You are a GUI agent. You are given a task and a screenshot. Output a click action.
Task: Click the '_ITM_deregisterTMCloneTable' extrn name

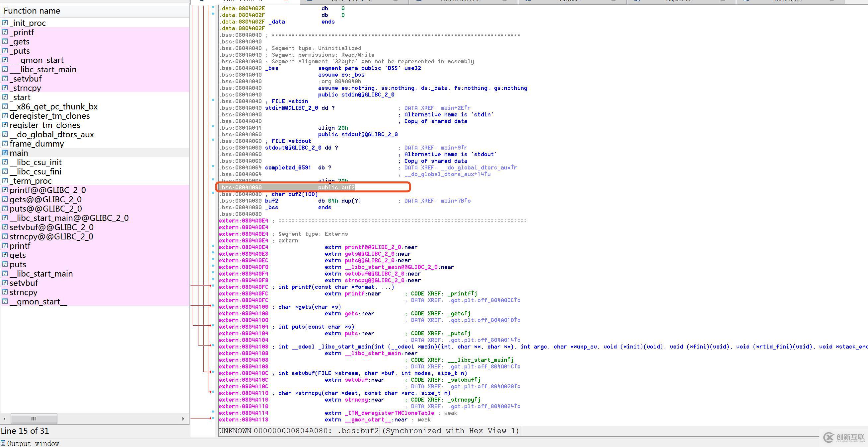[x=389, y=413]
